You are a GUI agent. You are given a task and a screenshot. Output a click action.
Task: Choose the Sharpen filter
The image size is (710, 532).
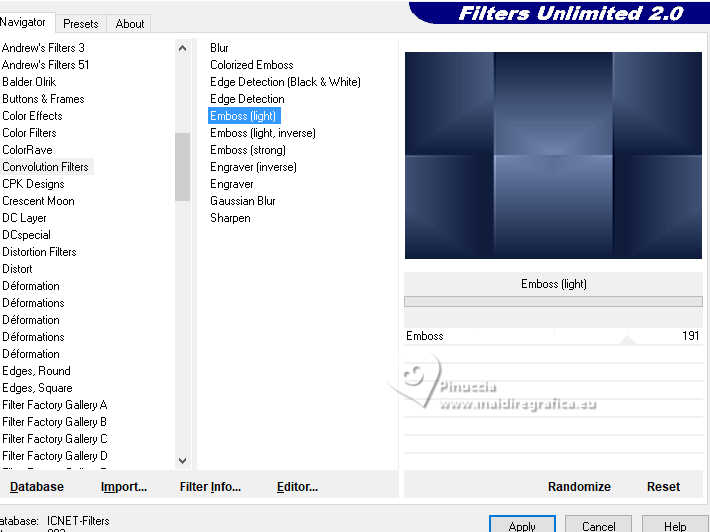click(230, 218)
